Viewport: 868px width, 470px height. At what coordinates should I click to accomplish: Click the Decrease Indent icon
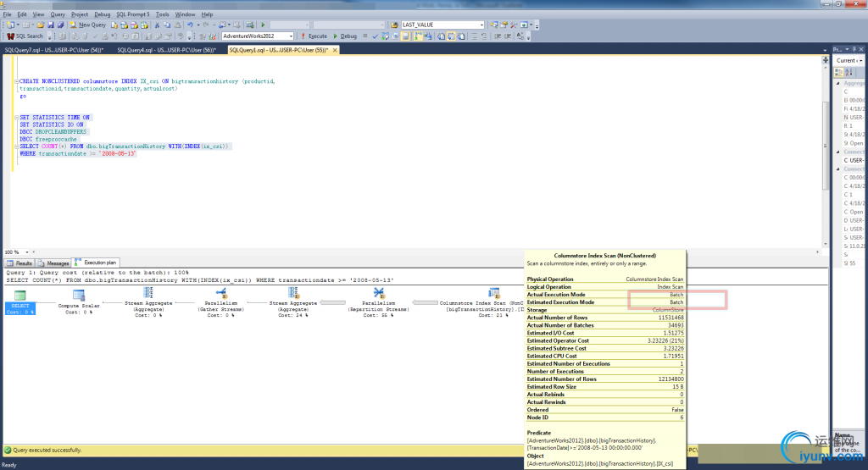pos(498,36)
